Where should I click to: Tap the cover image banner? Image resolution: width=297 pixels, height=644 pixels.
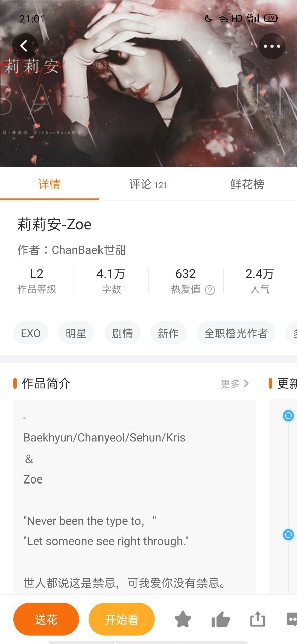[148, 84]
